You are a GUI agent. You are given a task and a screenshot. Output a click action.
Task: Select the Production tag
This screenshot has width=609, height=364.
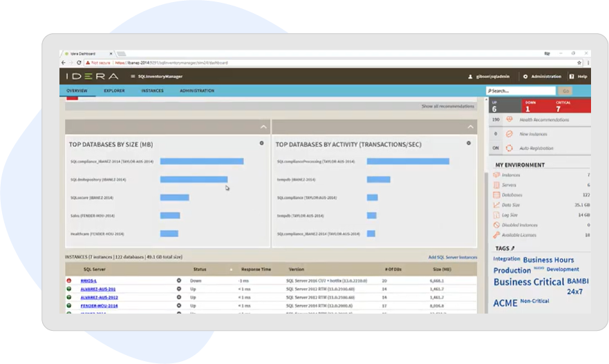pos(512,271)
